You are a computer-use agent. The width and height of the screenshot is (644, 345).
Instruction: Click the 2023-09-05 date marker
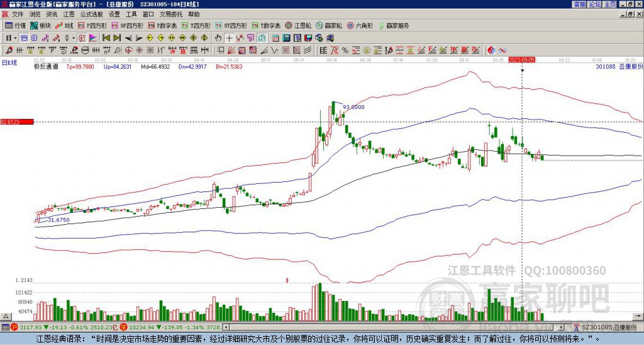pyautogui.click(x=521, y=60)
